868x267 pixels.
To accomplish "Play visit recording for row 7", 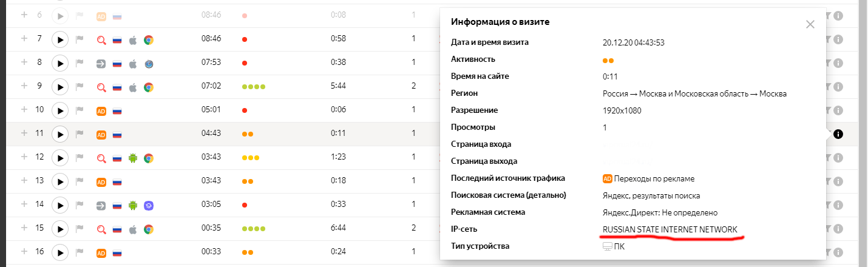I will pos(59,40).
